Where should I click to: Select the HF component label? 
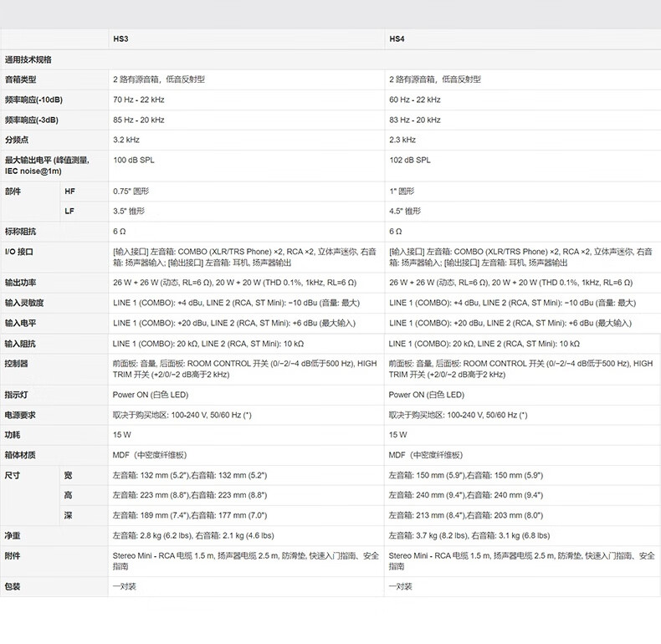pyautogui.click(x=69, y=192)
